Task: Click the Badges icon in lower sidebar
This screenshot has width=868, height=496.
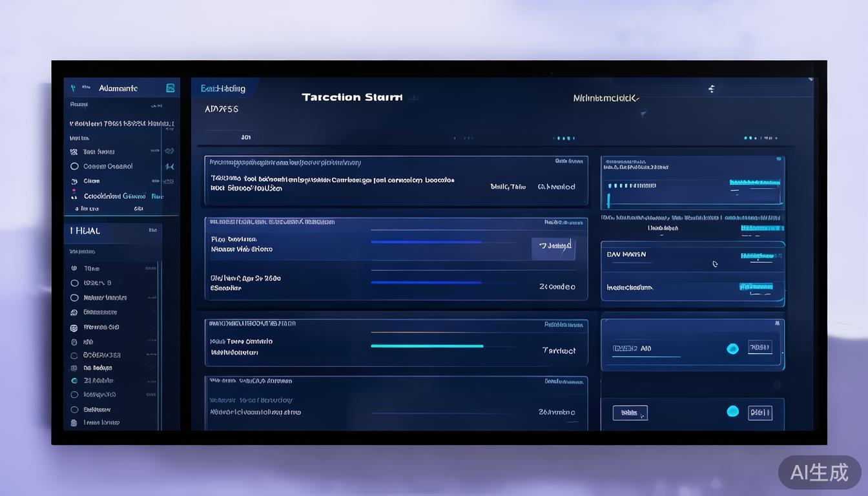Action: [73, 367]
